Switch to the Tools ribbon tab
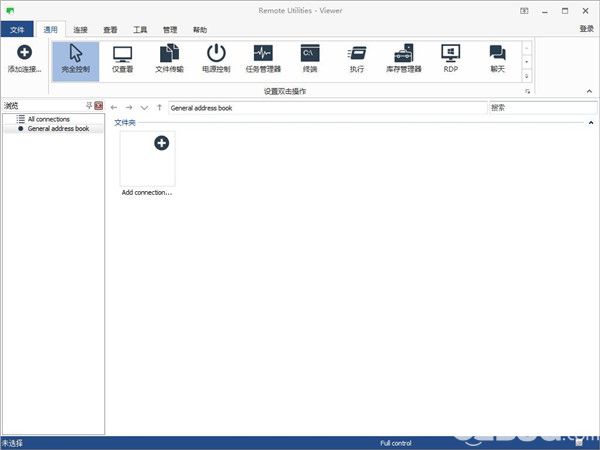Image resolution: width=600 pixels, height=450 pixels. [x=140, y=29]
